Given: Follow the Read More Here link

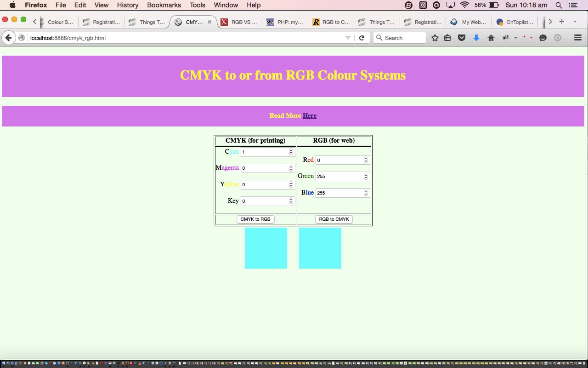Looking at the screenshot, I should click(x=309, y=115).
